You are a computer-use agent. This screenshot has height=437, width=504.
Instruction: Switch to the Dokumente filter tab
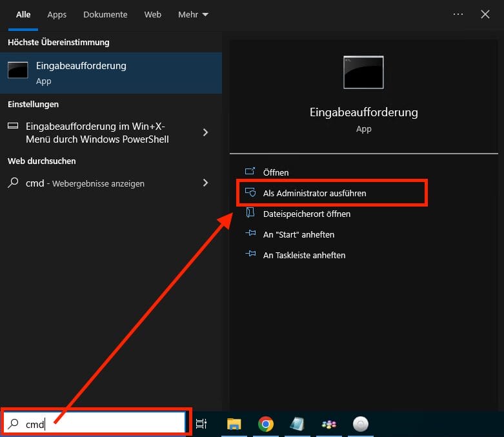105,14
